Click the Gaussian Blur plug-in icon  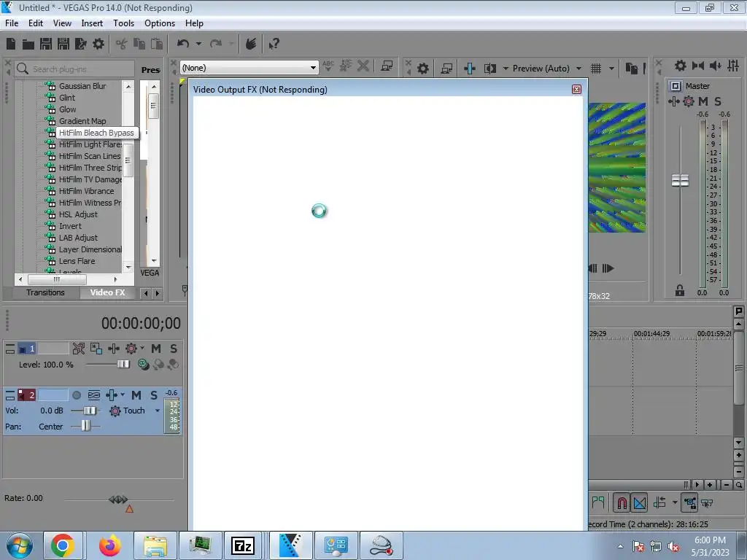pyautogui.click(x=50, y=86)
